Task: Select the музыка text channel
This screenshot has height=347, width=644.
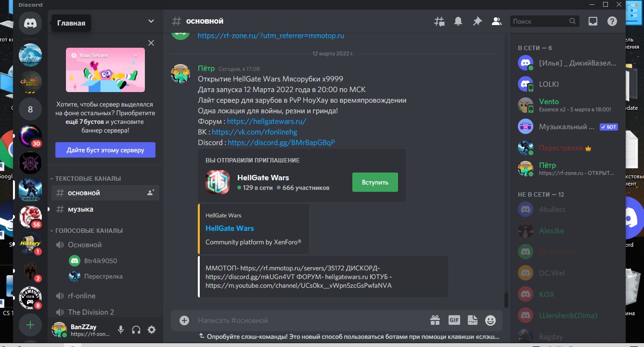Action: click(x=105, y=209)
